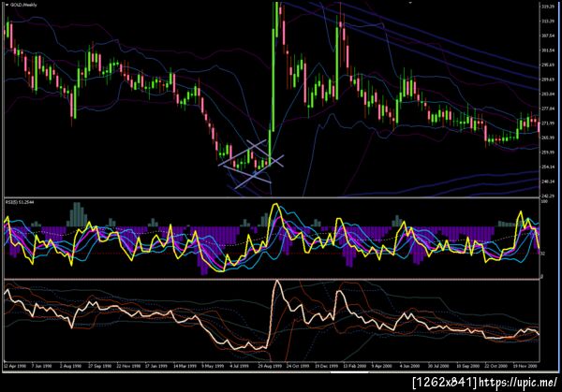Click date label 24 Oct 1999
562x392 pixels.
click(x=298, y=366)
